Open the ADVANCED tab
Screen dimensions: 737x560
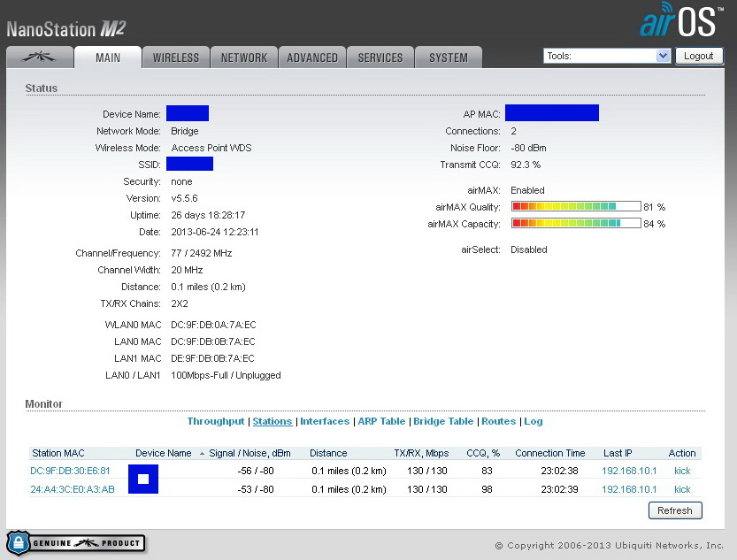coord(311,58)
